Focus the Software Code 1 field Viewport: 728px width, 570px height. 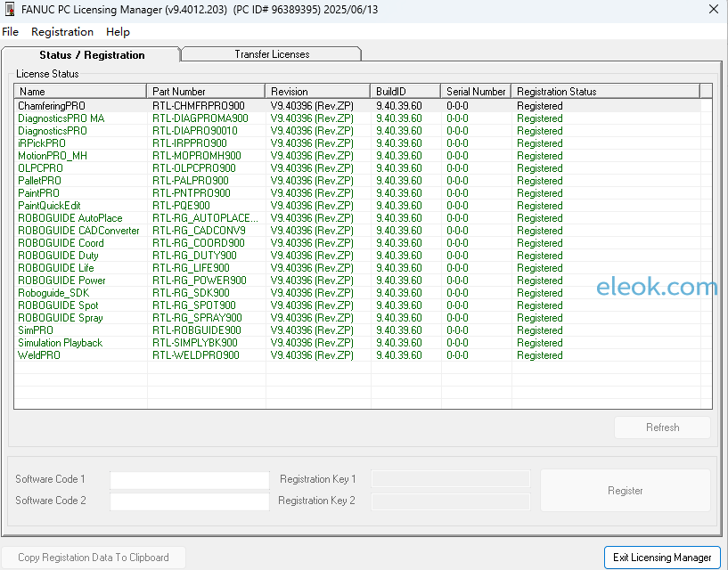click(x=190, y=480)
